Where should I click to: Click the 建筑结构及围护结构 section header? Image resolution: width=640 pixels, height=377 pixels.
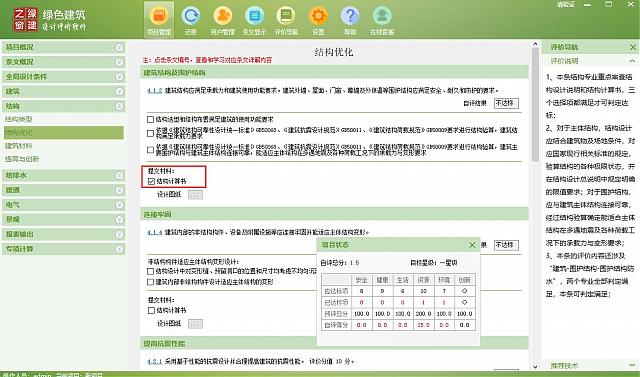tap(334, 73)
